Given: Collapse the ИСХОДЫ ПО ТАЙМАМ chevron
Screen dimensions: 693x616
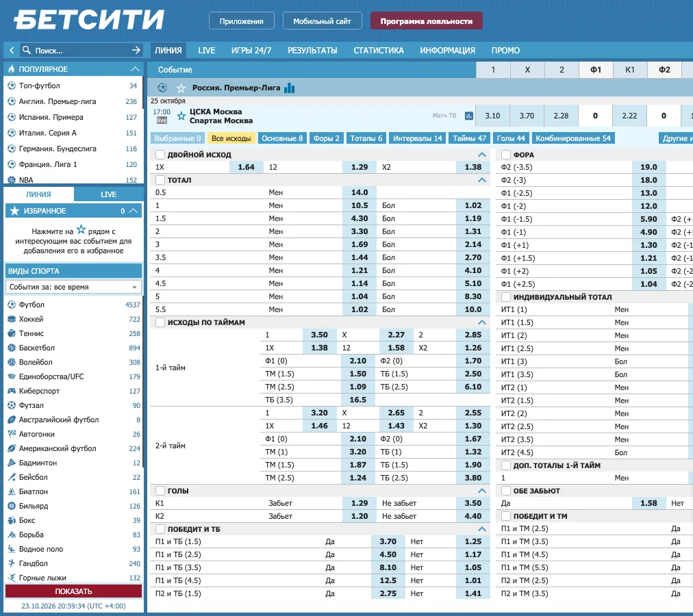Looking at the screenshot, I should pos(481,322).
